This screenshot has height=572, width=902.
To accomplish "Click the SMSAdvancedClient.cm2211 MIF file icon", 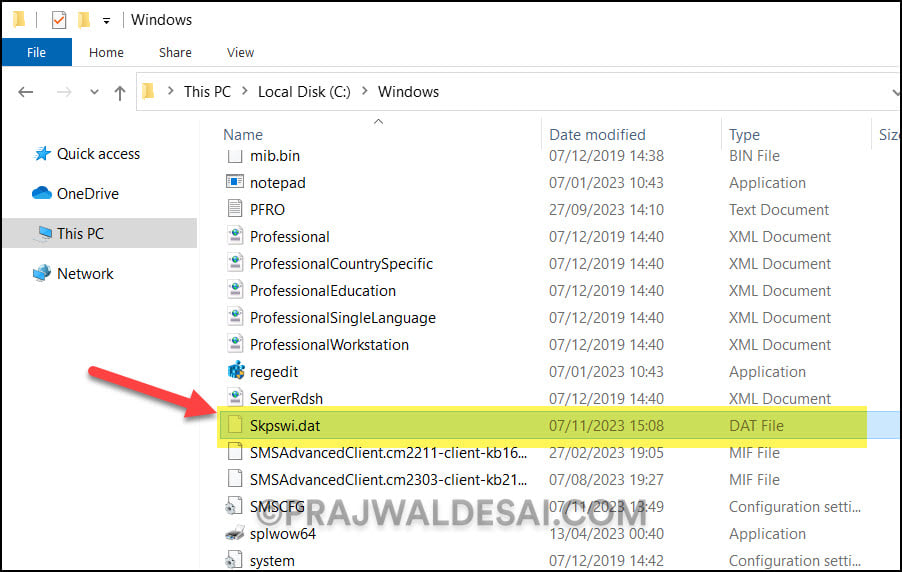I will pos(235,452).
